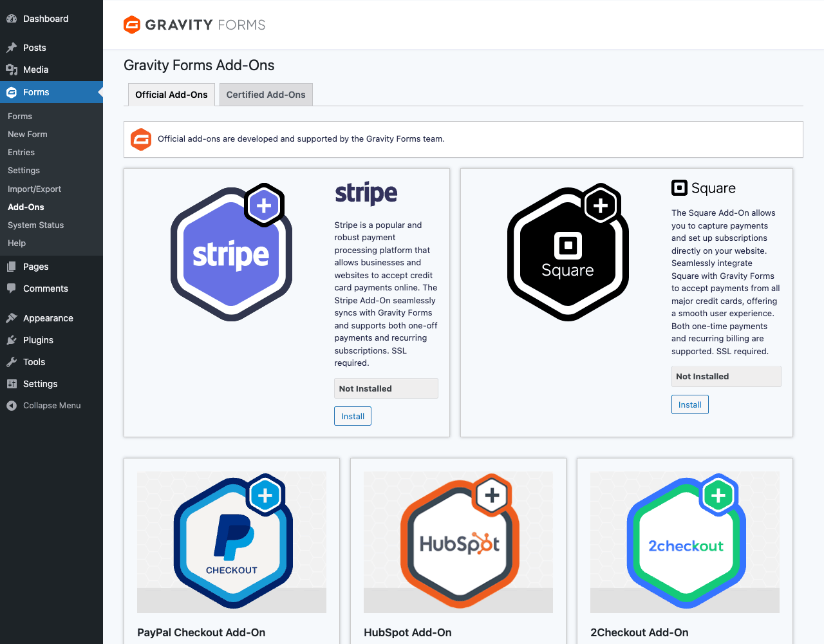Click the Stripe description paragraph

pyautogui.click(x=386, y=294)
